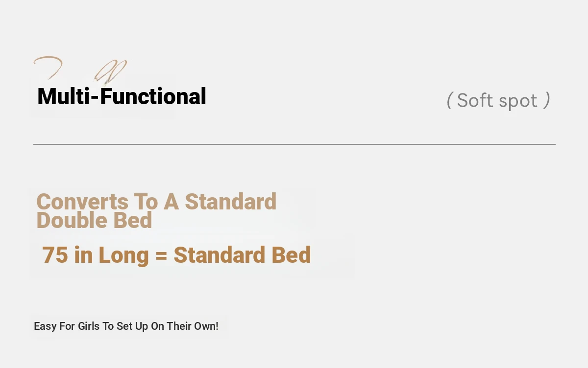
Task: Select the Converts To A Standard line
Action: pos(156,202)
